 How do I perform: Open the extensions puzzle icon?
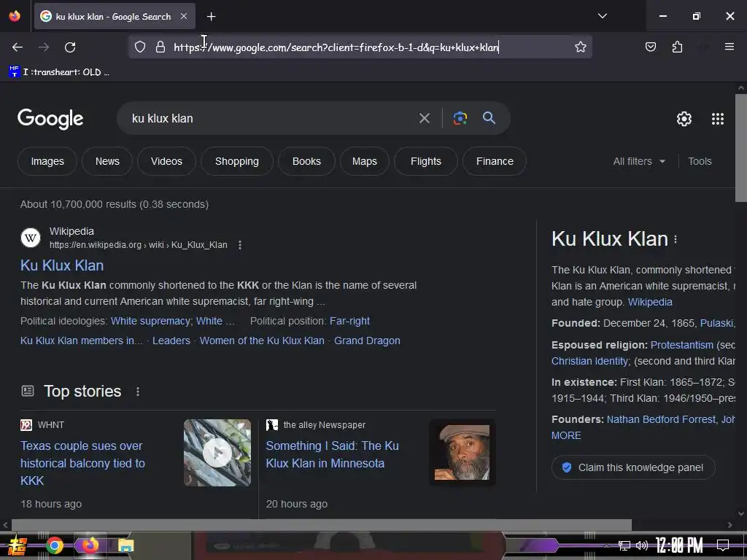677,47
